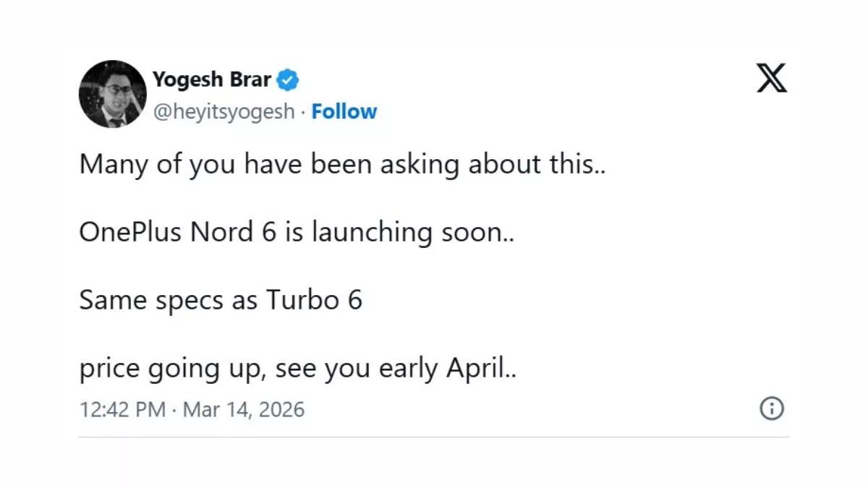Image resolution: width=868 pixels, height=488 pixels.
Task: Follow the heyitsyogesh account
Action: [x=344, y=111]
